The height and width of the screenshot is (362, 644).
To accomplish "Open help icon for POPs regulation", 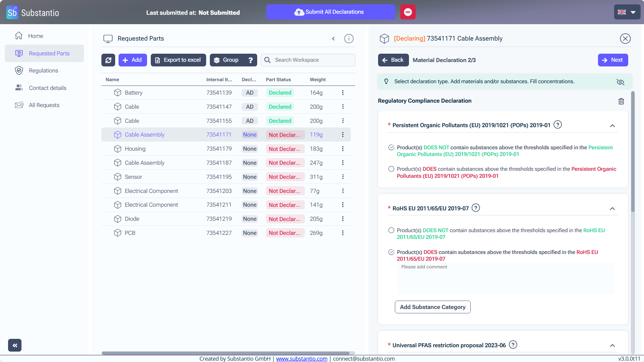I will (557, 125).
